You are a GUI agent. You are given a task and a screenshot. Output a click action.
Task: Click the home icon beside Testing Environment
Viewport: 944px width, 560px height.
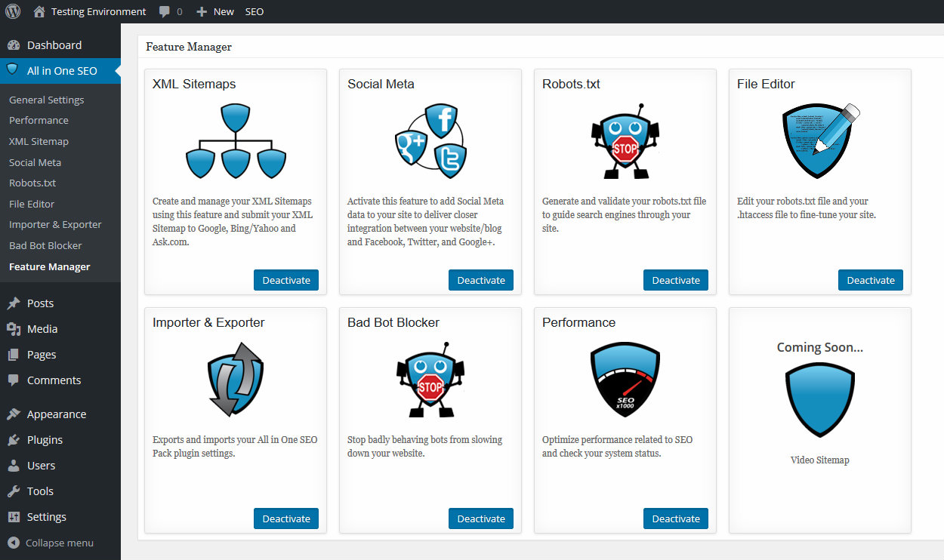(x=40, y=11)
